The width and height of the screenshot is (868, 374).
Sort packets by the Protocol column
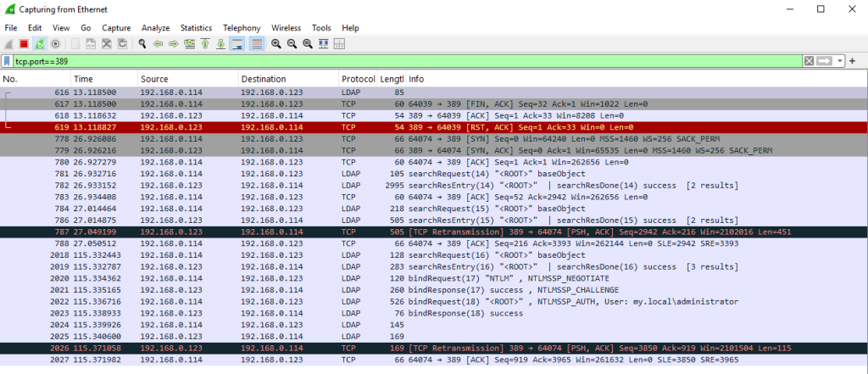pos(357,79)
